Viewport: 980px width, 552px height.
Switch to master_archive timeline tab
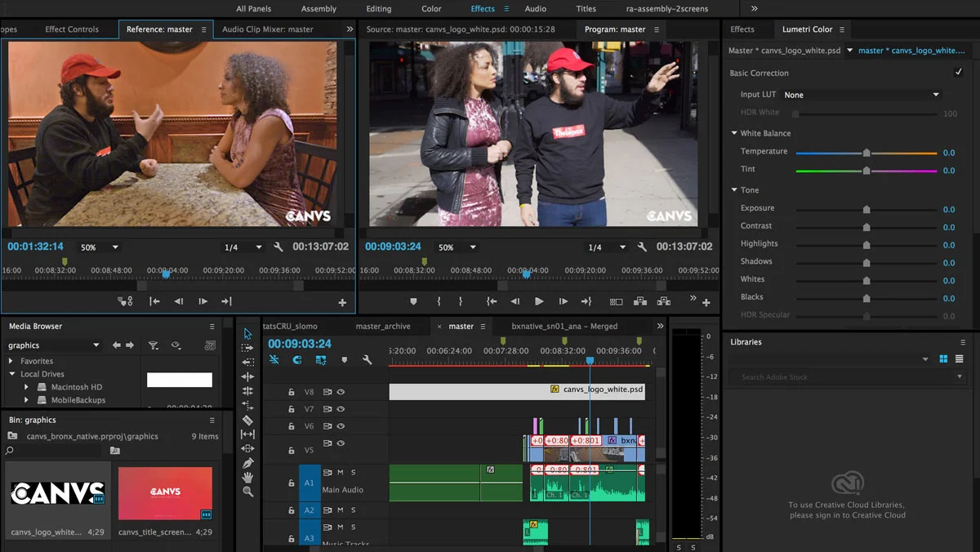coord(383,326)
